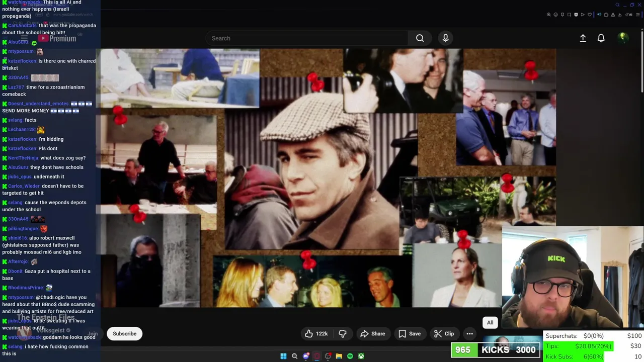Mute the tab with the speaker icon
644x362 pixels.
599,15
